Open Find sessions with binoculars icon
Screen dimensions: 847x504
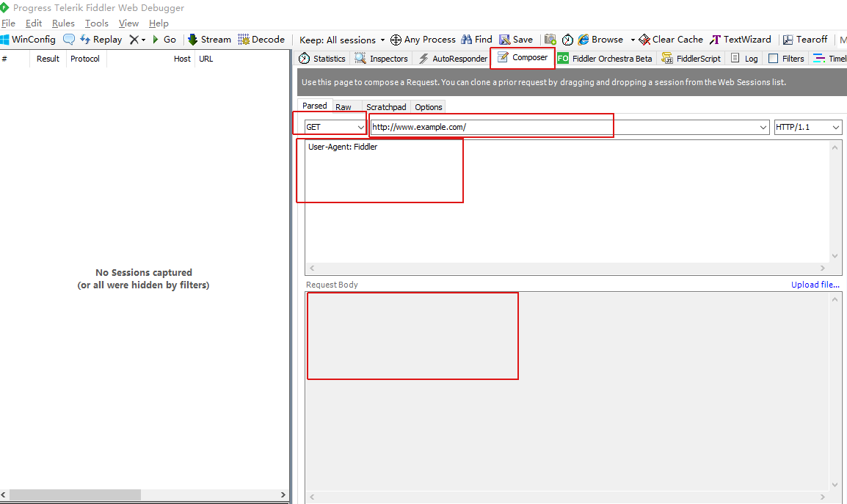pyautogui.click(x=476, y=40)
